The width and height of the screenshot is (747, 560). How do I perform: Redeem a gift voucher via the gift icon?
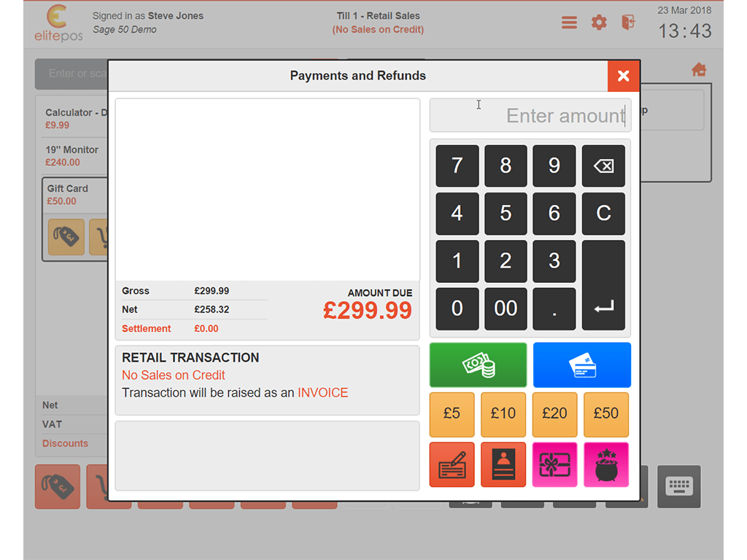(x=554, y=464)
